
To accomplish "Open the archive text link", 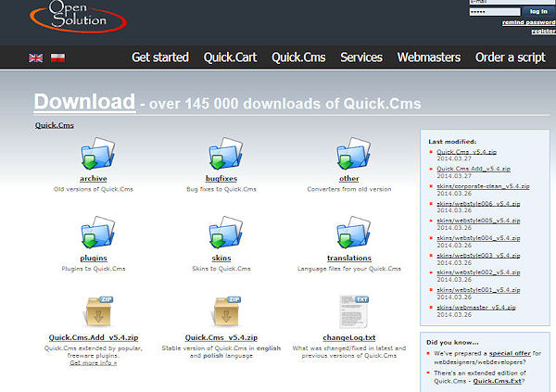I will coord(94,179).
